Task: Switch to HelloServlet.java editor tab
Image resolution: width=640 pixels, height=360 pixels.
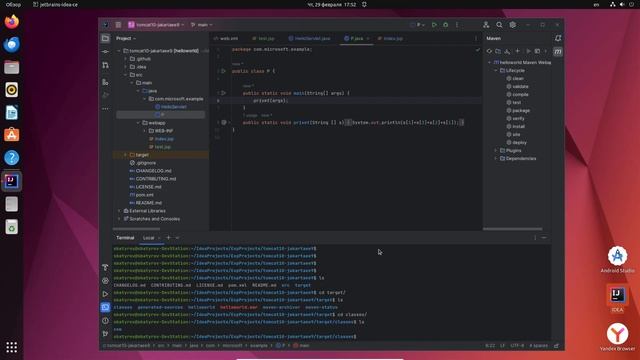Action: pos(309,38)
